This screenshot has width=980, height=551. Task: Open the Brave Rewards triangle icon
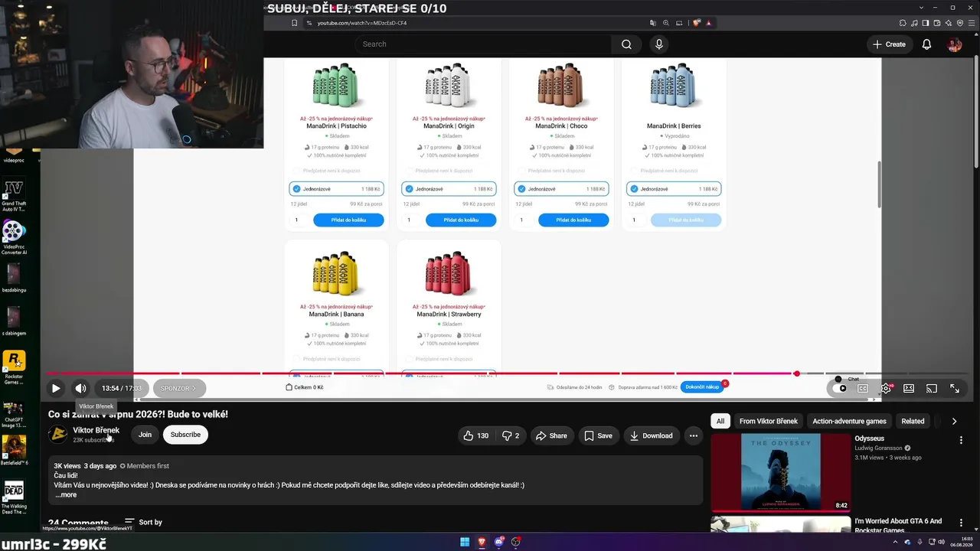click(709, 23)
